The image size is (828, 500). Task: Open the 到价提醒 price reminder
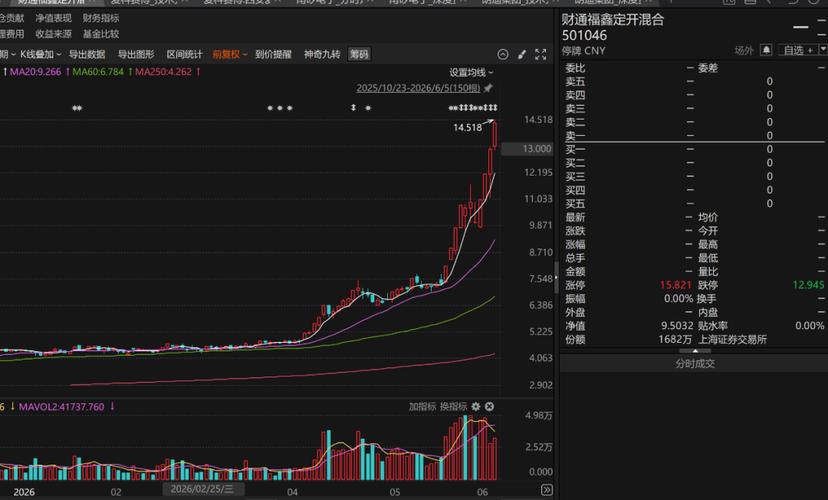tap(273, 54)
